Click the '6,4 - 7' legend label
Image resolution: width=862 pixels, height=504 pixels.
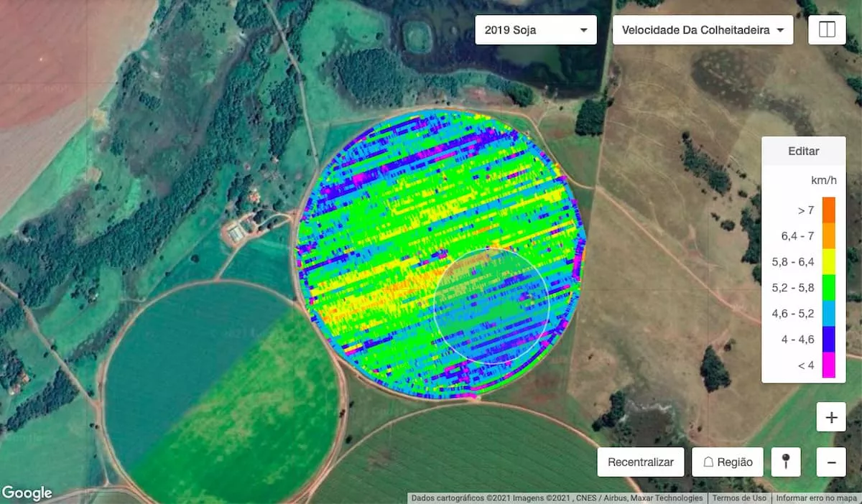[x=797, y=236]
